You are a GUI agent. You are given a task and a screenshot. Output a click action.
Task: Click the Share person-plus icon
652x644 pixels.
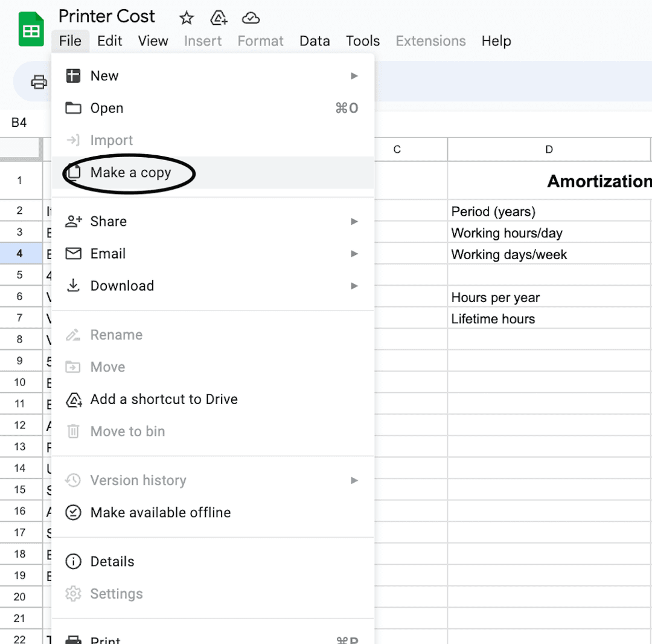tap(74, 221)
